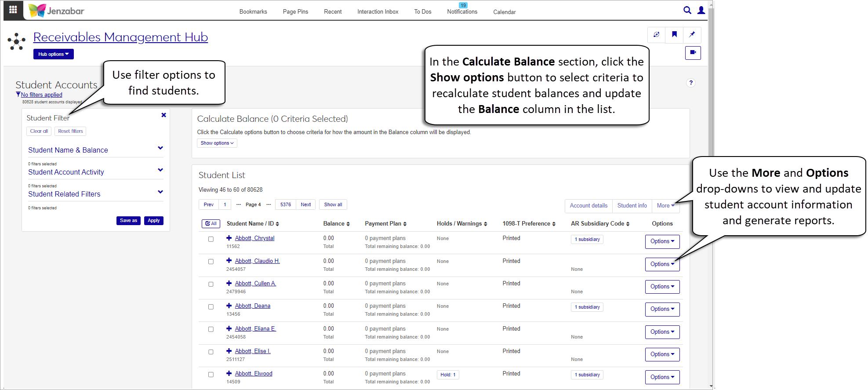This screenshot has height=390, width=868.
Task: Click the bookmark page icon
Action: click(x=674, y=35)
